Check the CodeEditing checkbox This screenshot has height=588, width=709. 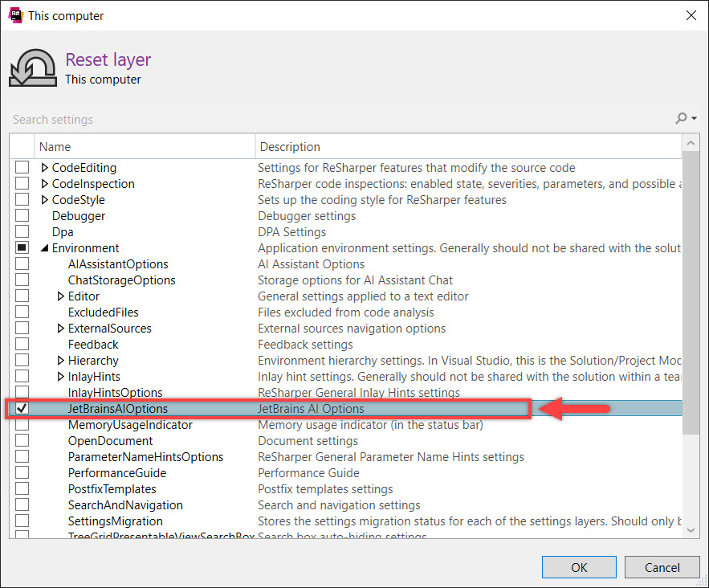point(22,167)
